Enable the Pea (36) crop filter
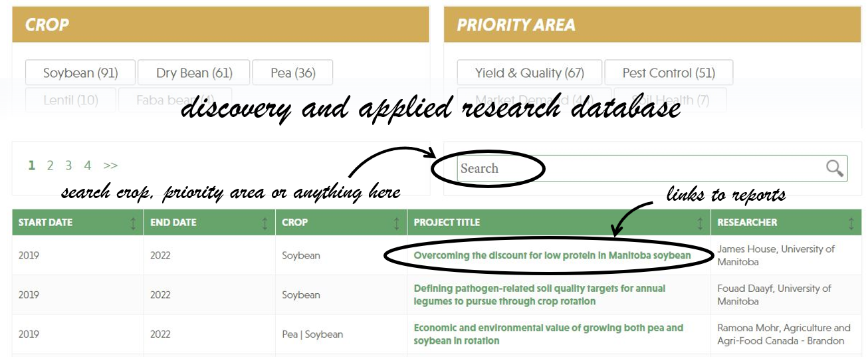 (x=292, y=73)
